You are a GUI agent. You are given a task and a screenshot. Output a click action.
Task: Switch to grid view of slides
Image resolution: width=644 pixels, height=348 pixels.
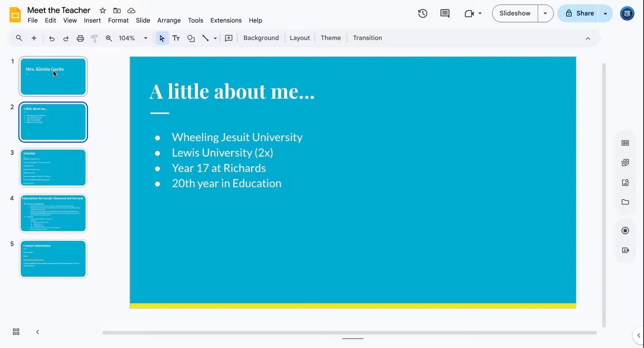(x=16, y=332)
